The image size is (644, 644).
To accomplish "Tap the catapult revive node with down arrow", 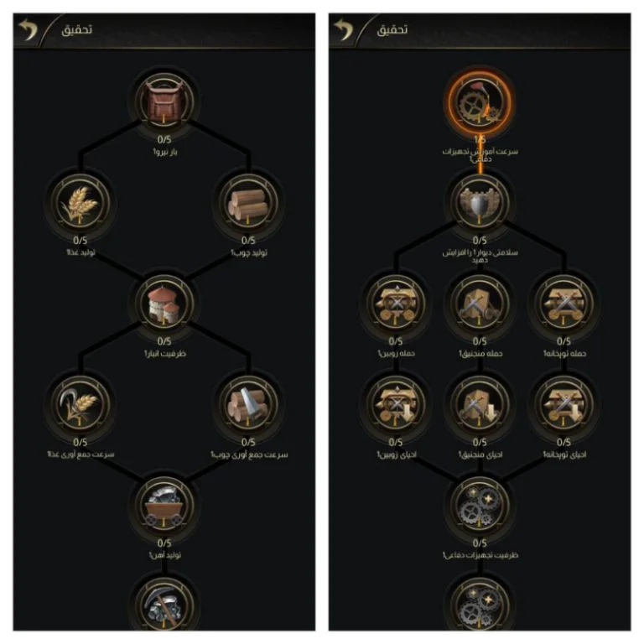I will pos(480,404).
